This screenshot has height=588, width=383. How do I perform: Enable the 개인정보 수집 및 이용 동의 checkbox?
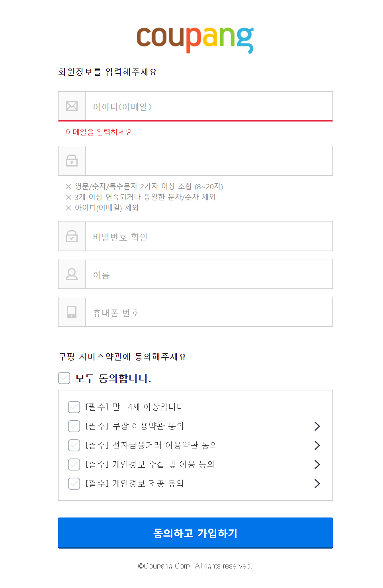74,465
